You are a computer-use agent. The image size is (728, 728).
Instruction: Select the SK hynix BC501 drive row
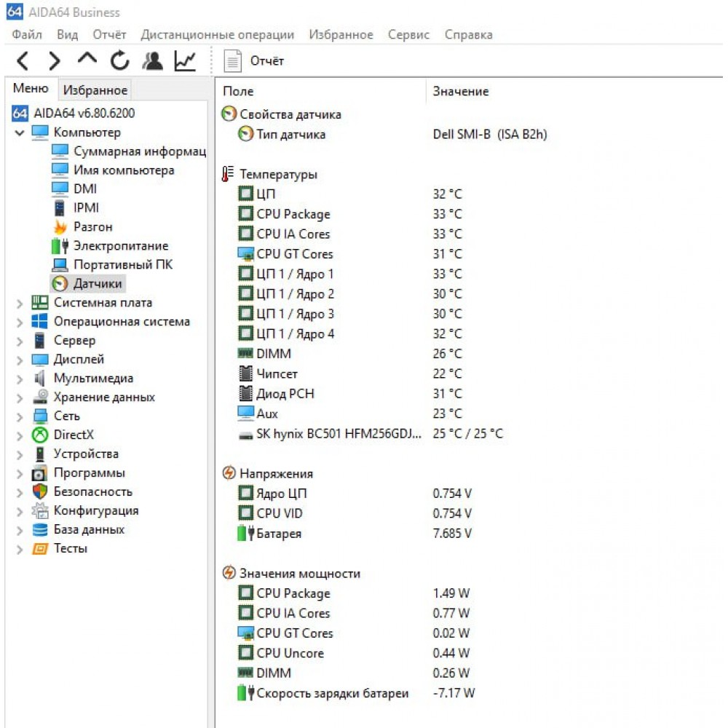pos(371,434)
